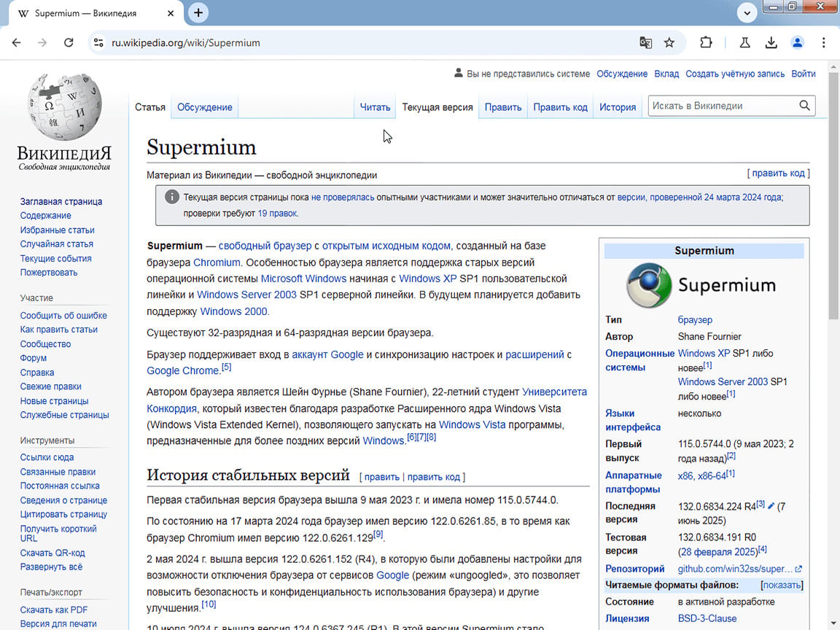Viewport: 840px width, 630px height.
Task: Open the 28 февраля 2025 date link
Action: point(719,552)
